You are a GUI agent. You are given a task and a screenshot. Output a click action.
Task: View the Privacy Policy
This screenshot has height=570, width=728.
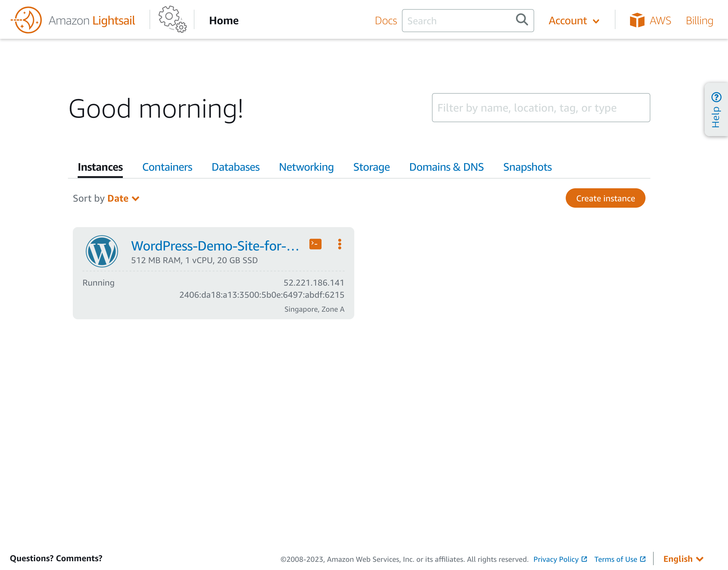pyautogui.click(x=557, y=559)
